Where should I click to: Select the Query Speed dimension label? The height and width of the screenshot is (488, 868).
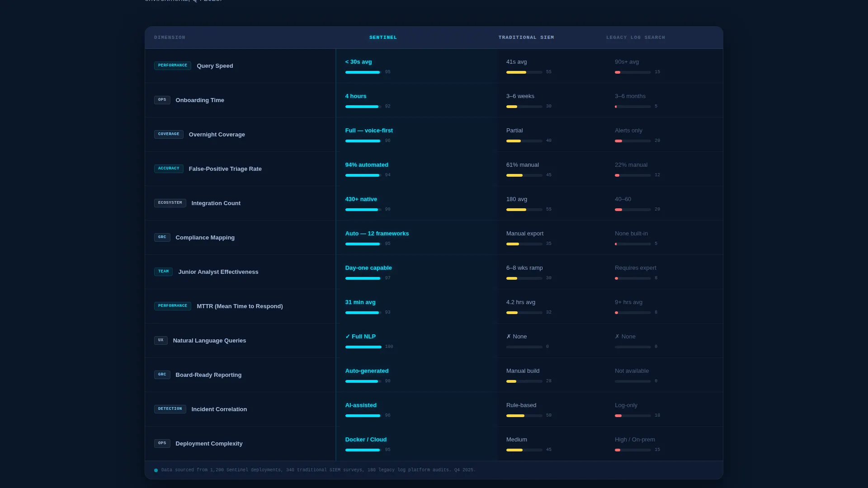pos(215,66)
